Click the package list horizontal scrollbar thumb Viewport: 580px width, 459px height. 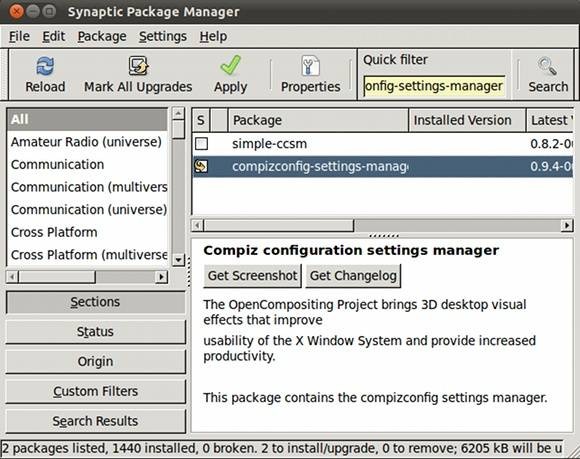point(279,225)
